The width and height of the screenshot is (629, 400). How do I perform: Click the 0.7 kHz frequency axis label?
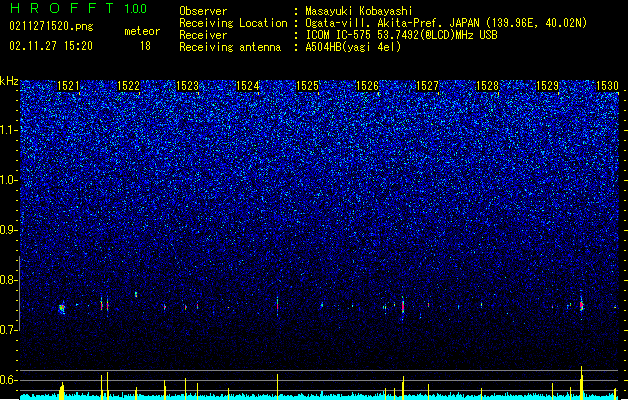[x=8, y=330]
